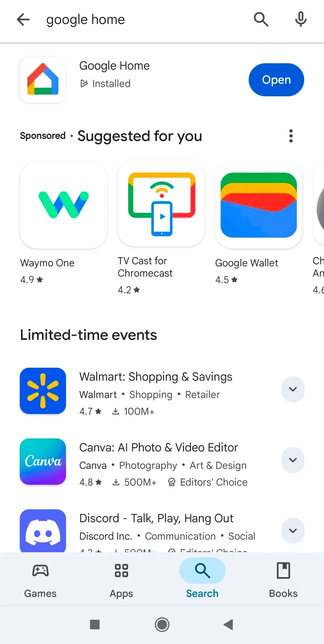Expand the Discord event details chevron

tap(293, 531)
